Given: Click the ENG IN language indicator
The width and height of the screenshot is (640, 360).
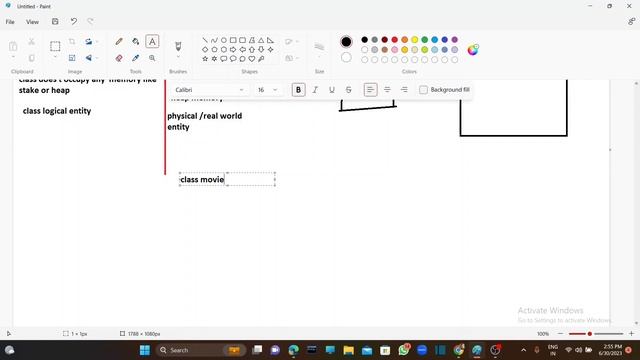Looking at the screenshot, I should point(553,350).
